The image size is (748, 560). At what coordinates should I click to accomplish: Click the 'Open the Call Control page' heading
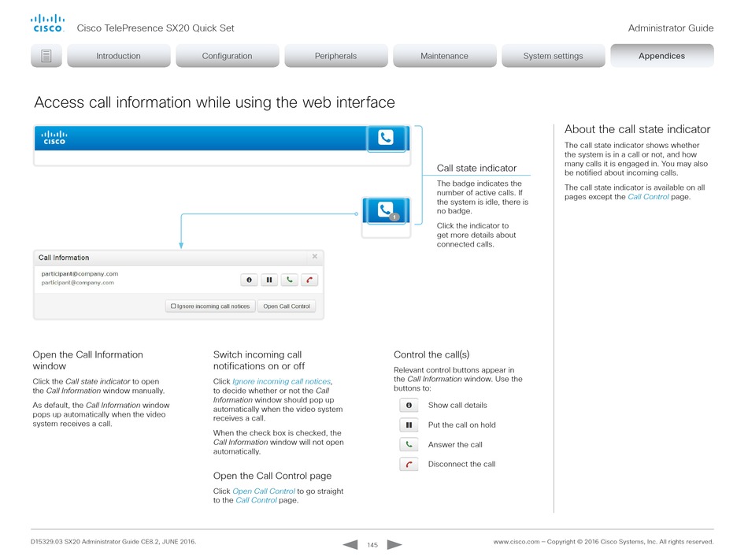pos(272,476)
